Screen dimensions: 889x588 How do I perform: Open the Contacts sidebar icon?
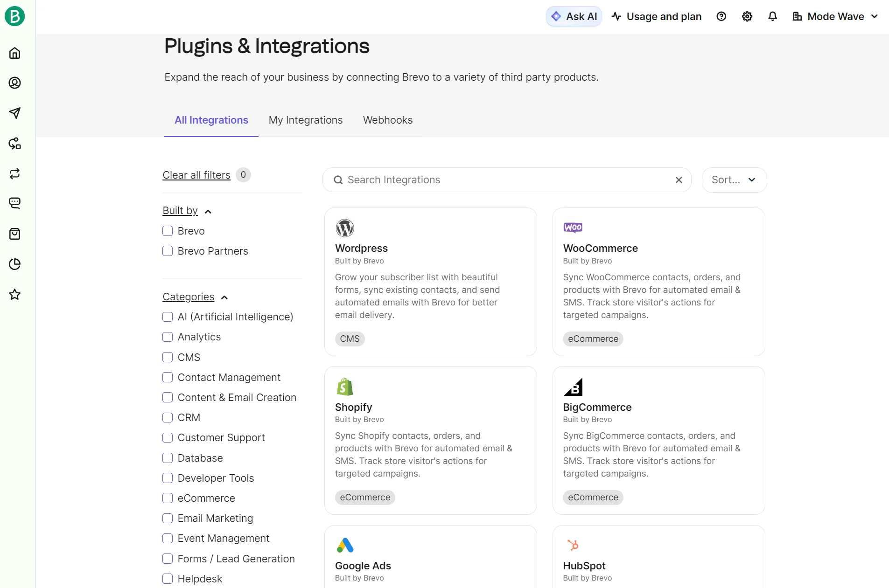tap(15, 83)
